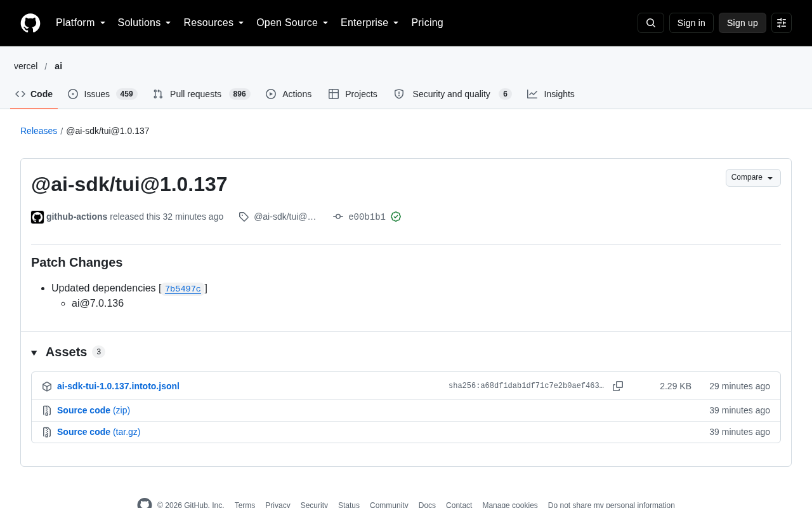Image resolution: width=812 pixels, height=508 pixels.
Task: Go back to Releases breadcrumb
Action: [39, 131]
